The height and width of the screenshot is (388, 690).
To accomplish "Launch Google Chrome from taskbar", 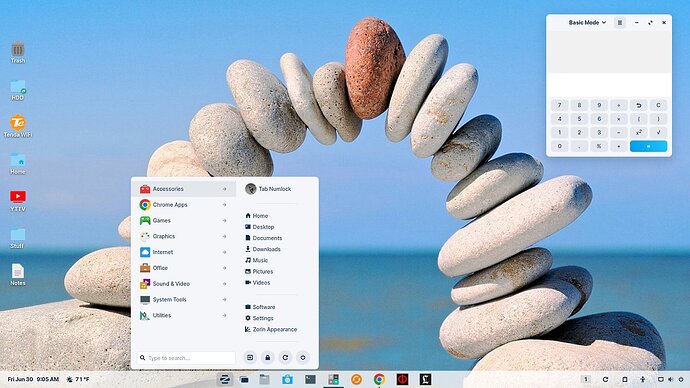I will click(x=379, y=379).
